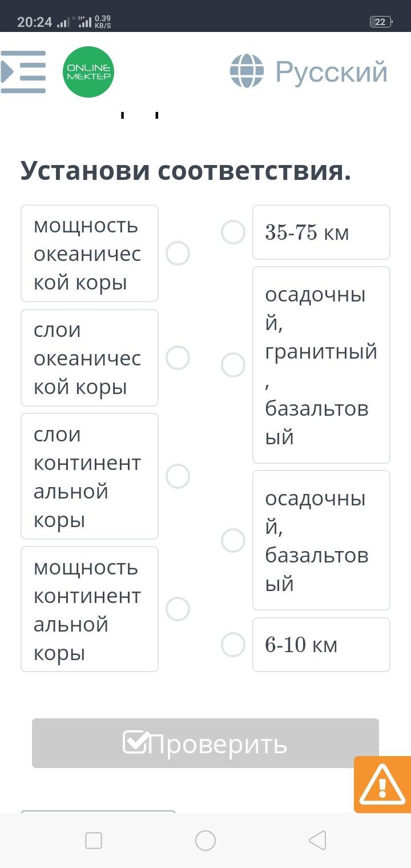This screenshot has width=411, height=868.
Task: Select radio next to слои континентальной коры
Action: pos(178,476)
